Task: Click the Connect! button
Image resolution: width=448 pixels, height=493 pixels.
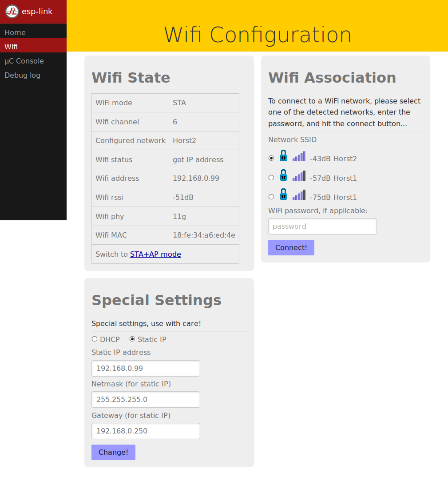Action: 291,247
